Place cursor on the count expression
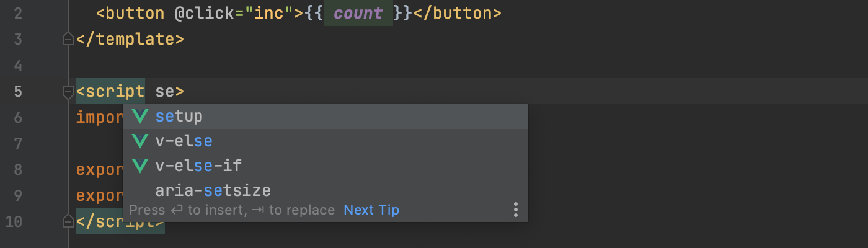 pos(358,14)
